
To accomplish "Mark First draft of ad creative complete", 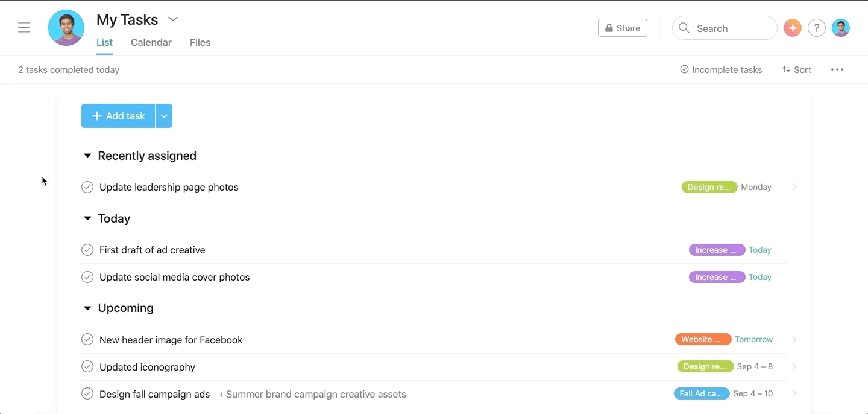I will (87, 250).
